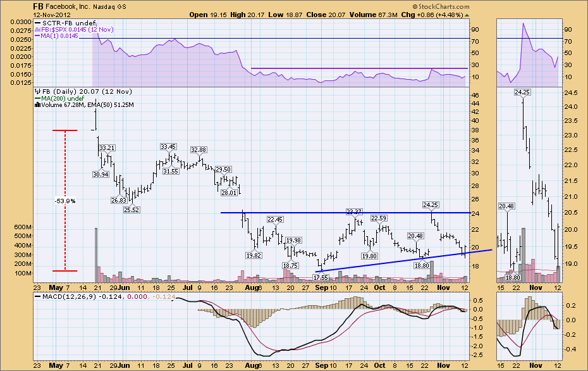
Task: Click the 33.45 peak price label
Action: [x=168, y=146]
